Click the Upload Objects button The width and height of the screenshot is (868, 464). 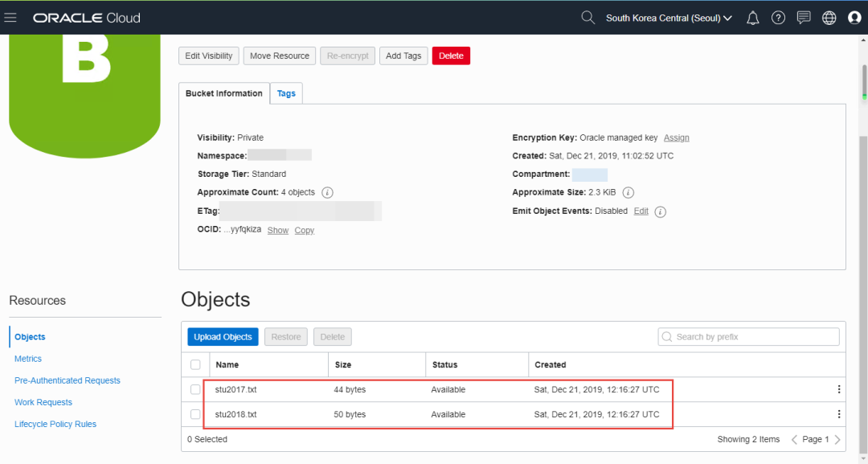223,337
